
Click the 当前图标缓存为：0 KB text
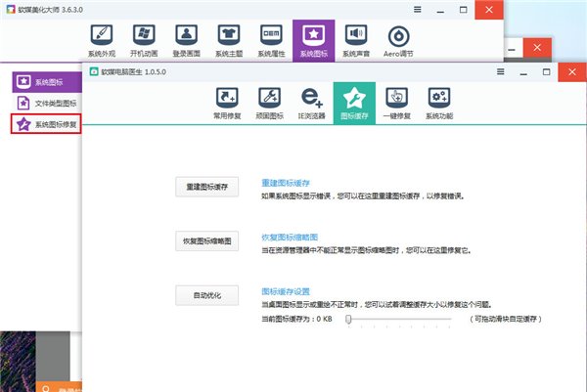pos(296,319)
